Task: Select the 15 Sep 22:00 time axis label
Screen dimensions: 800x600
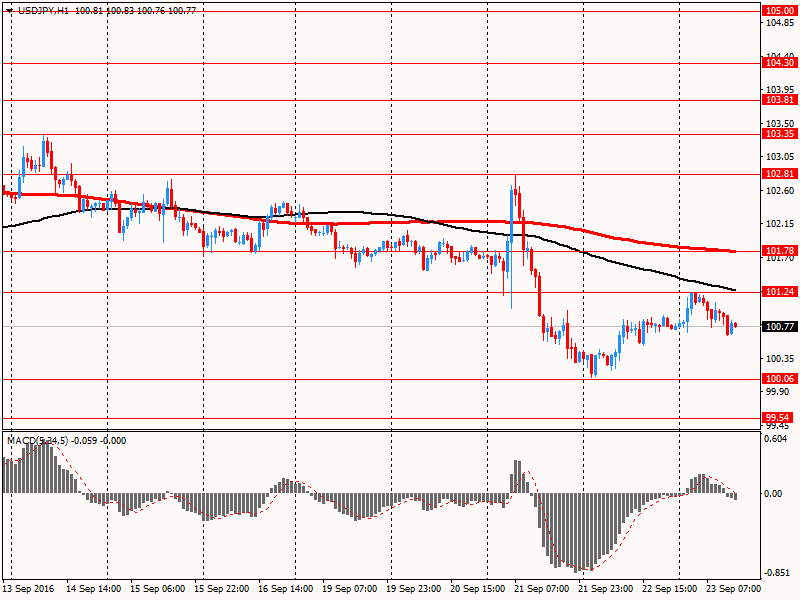Action: (221, 589)
